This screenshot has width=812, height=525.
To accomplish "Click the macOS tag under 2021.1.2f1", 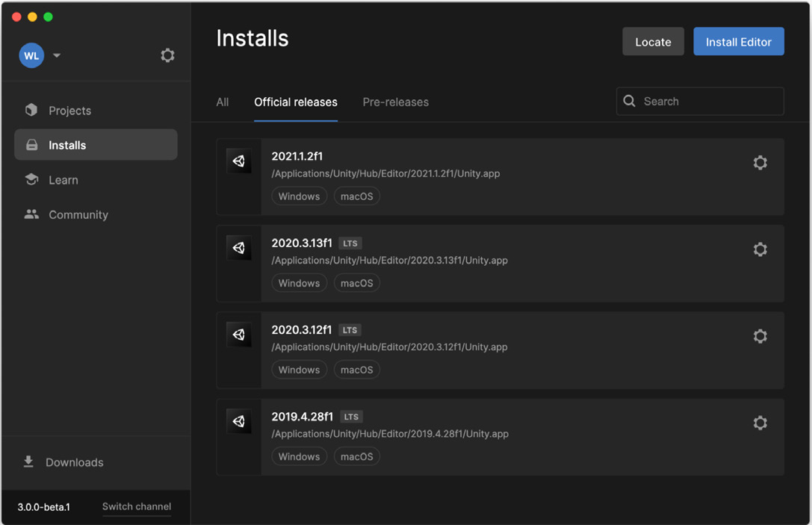I will pyautogui.click(x=357, y=196).
